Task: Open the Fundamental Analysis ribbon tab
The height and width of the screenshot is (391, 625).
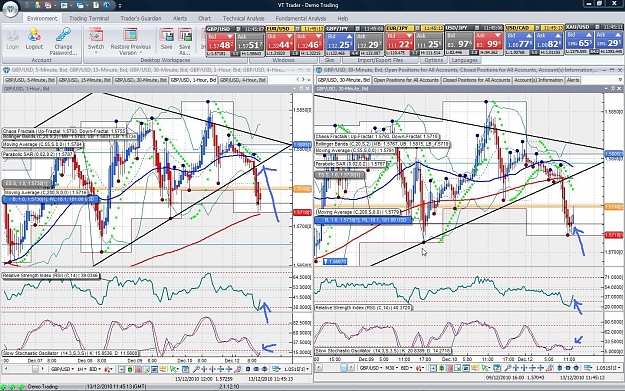Action: tap(301, 18)
